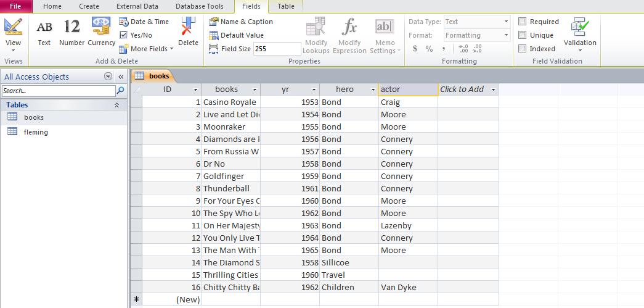
Task: Click the 1953 year cell
Action: (290, 102)
